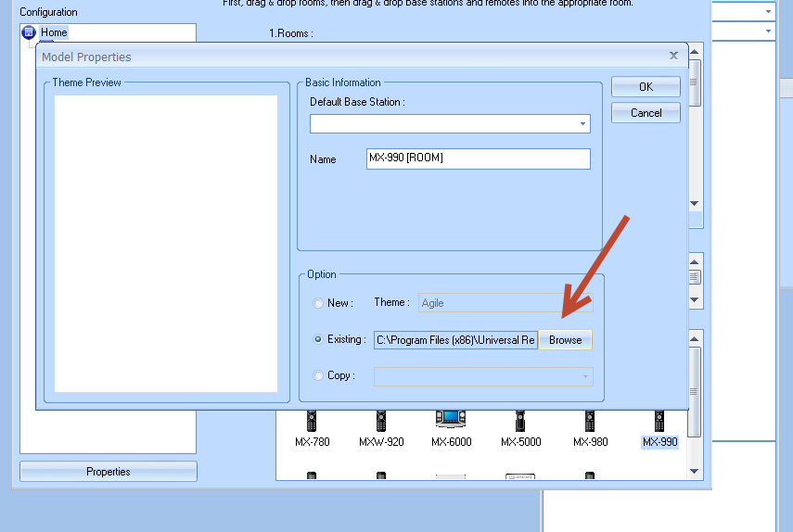The image size is (793, 532).
Task: Click the middle list scroll up arrow
Action: pos(695,261)
